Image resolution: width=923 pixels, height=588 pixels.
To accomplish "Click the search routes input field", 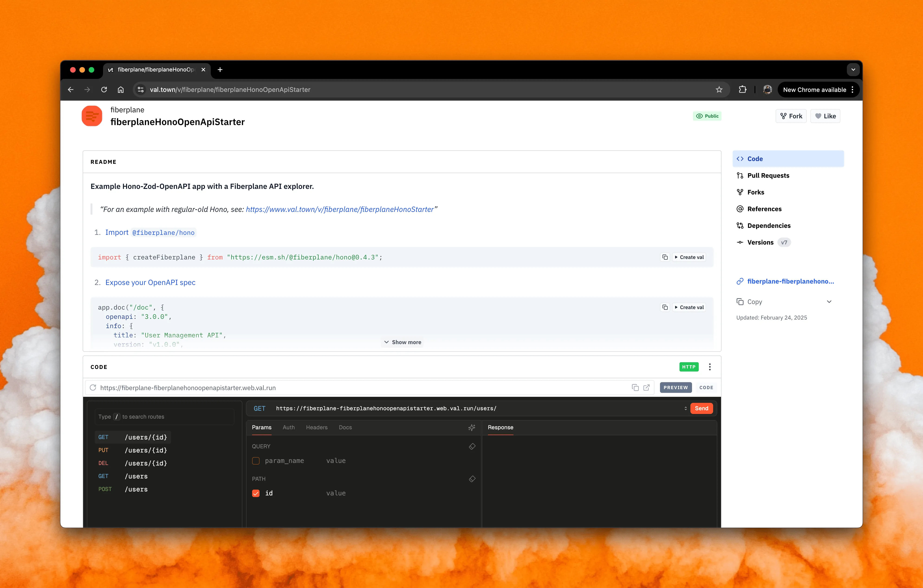I will tap(165, 417).
